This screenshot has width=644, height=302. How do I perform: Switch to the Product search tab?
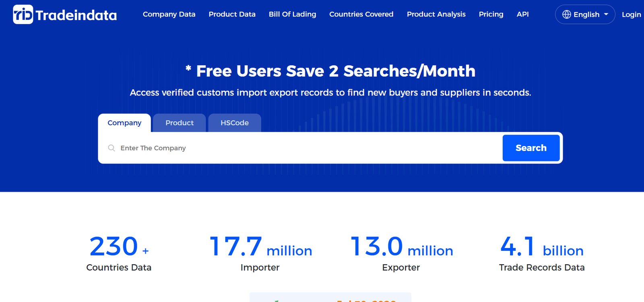click(x=180, y=123)
